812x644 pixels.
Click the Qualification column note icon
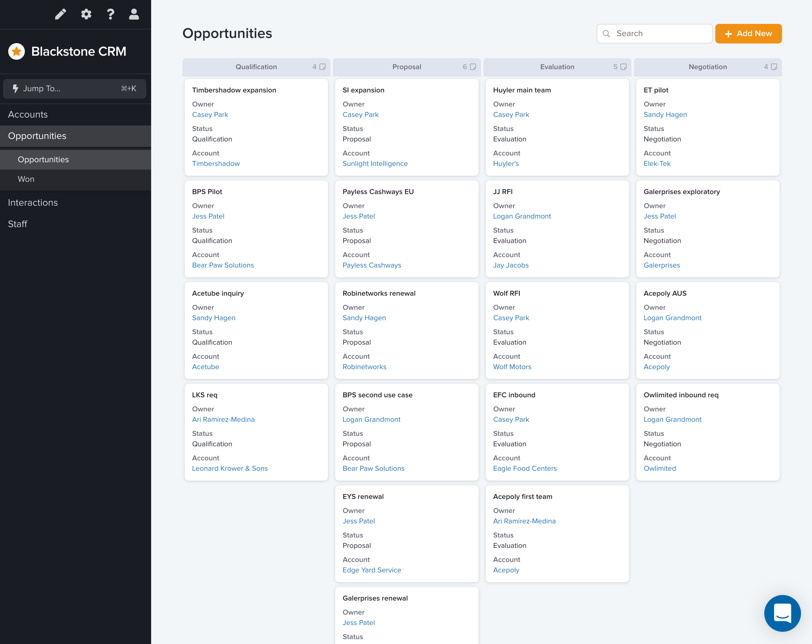(323, 67)
